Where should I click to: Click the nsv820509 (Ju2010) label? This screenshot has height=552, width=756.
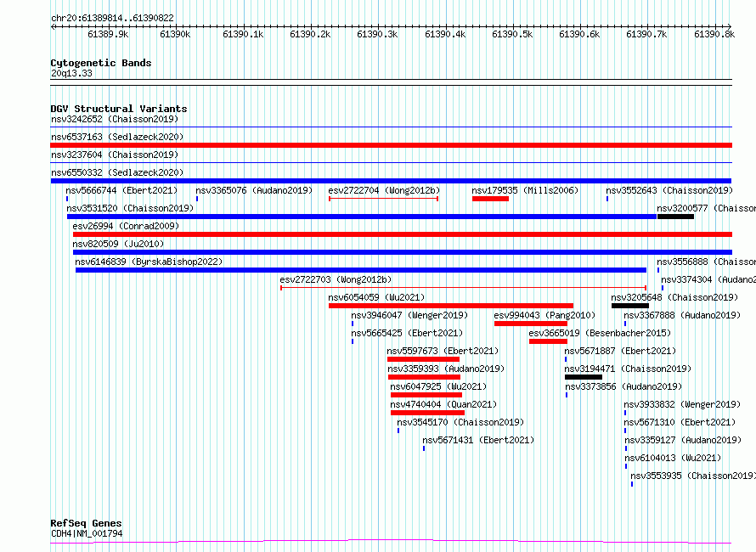coord(118,244)
